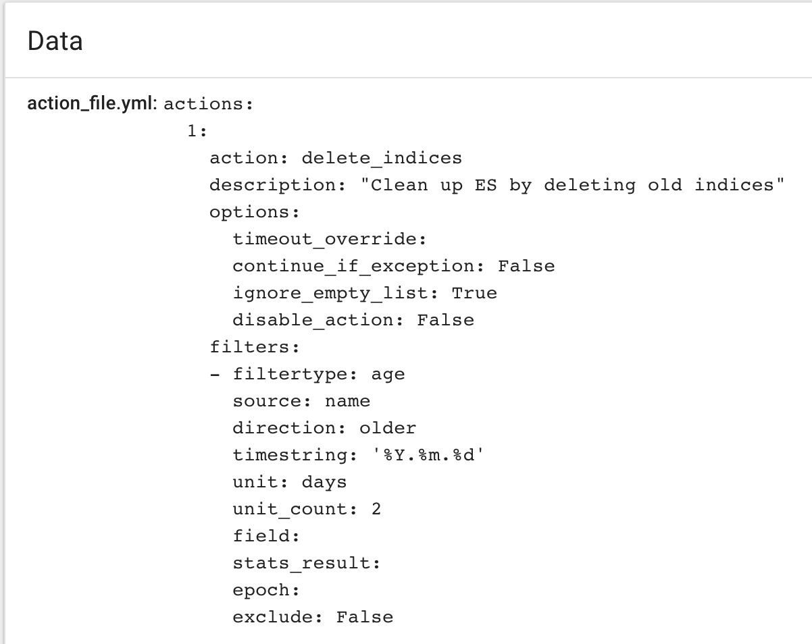Click 'unit_count: 2' line
Screen dimensions: 812x644
(x=307, y=509)
